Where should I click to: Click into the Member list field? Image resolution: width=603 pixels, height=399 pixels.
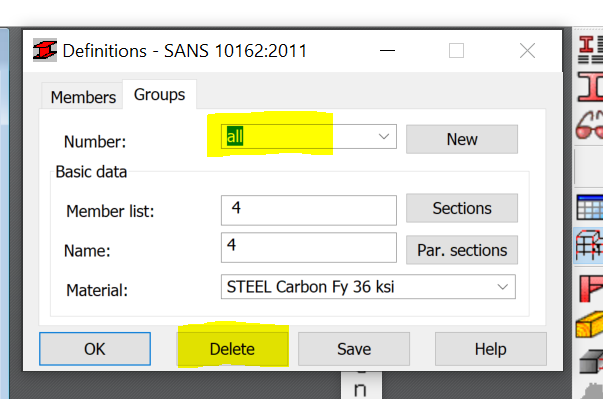coord(309,210)
